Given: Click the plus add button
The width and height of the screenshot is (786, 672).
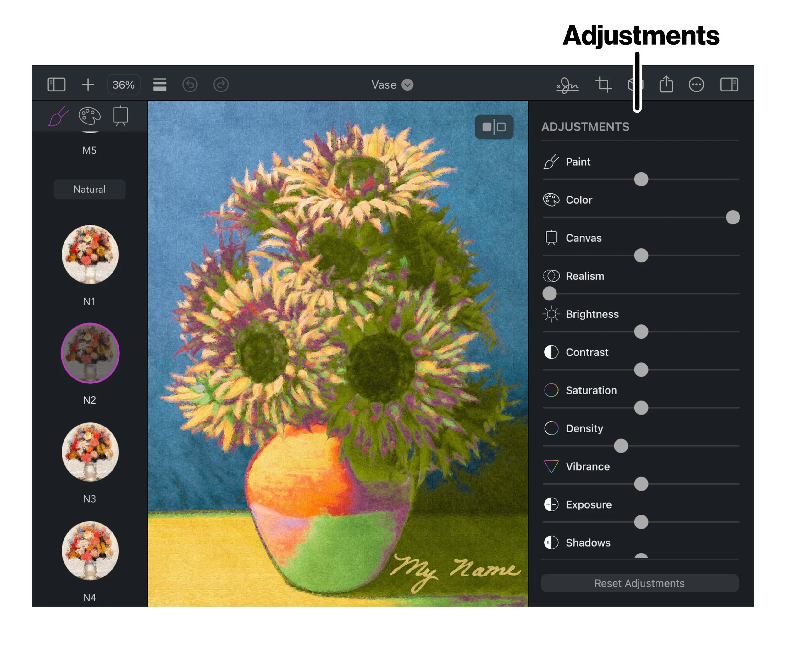Looking at the screenshot, I should pyautogui.click(x=88, y=84).
